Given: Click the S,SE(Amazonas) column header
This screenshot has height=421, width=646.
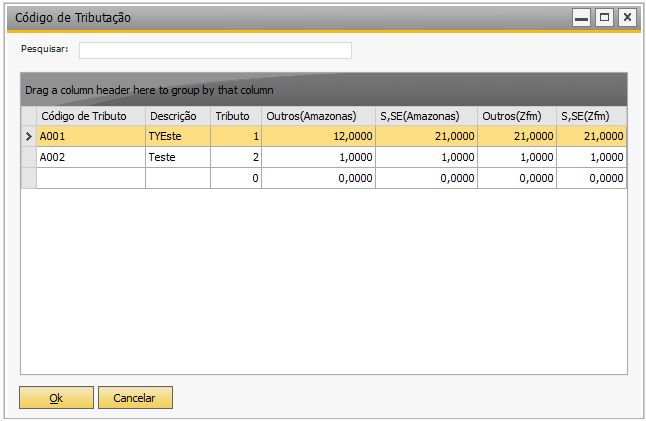Looking at the screenshot, I should [x=426, y=116].
